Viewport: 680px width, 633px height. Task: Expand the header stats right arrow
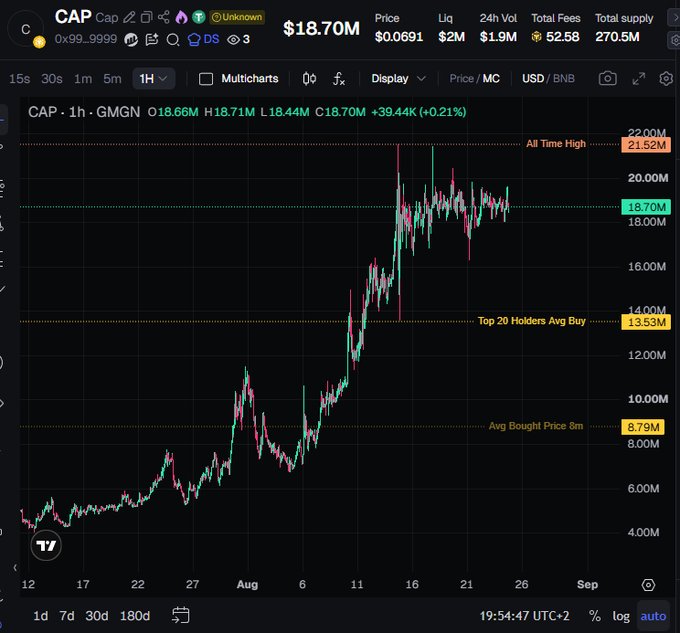click(x=674, y=18)
